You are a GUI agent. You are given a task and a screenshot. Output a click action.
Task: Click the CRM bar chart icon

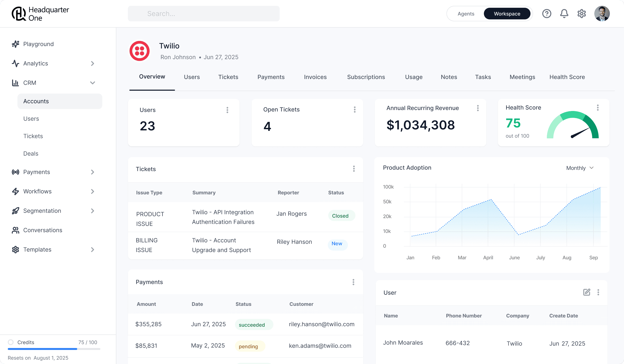[x=15, y=83]
